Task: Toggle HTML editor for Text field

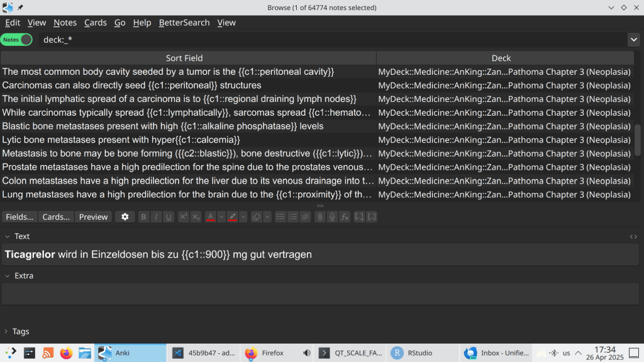Action: pos(633,236)
